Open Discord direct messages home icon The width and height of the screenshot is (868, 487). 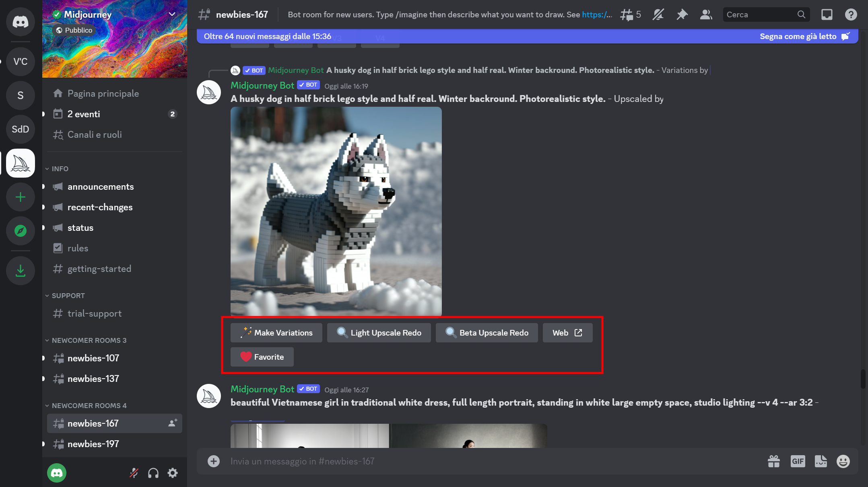coord(20,21)
